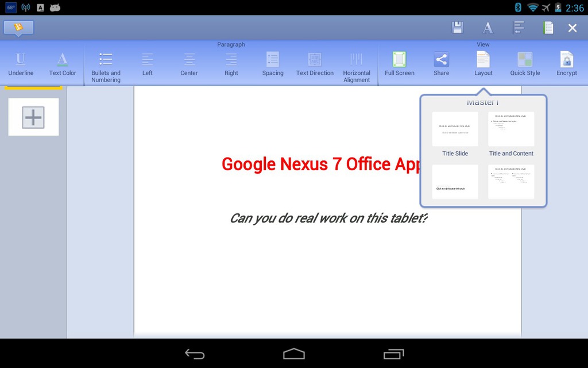Viewport: 588px width, 368px height.
Task: Tap the 'Title Slide' label
Action: 455,153
